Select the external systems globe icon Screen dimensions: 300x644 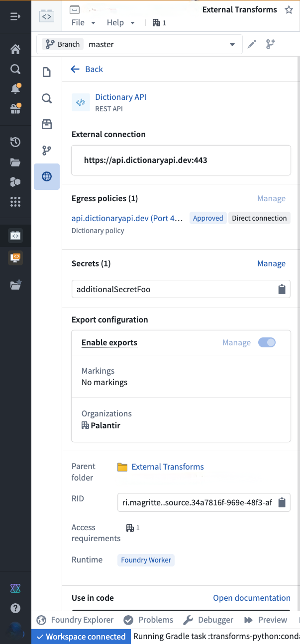pyautogui.click(x=47, y=176)
